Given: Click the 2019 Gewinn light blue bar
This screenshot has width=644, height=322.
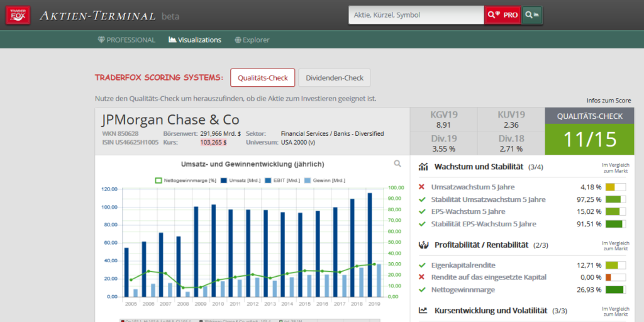Looking at the screenshot, I should point(379,280).
